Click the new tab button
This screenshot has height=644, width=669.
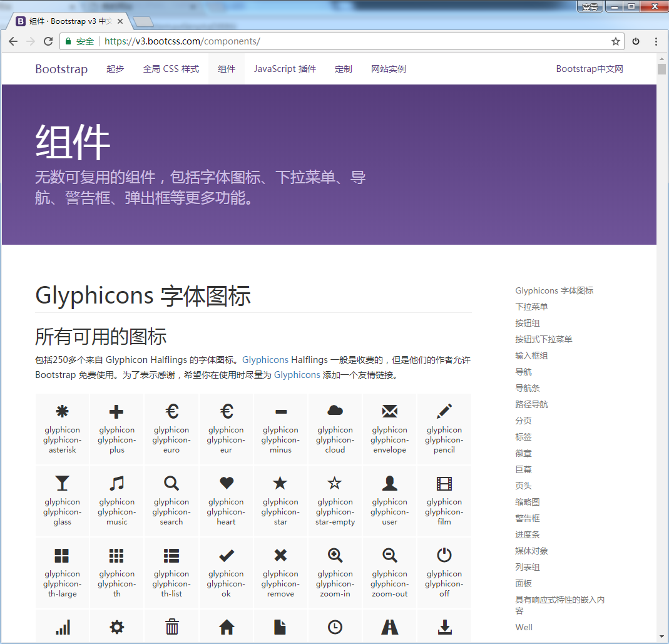pyautogui.click(x=143, y=21)
